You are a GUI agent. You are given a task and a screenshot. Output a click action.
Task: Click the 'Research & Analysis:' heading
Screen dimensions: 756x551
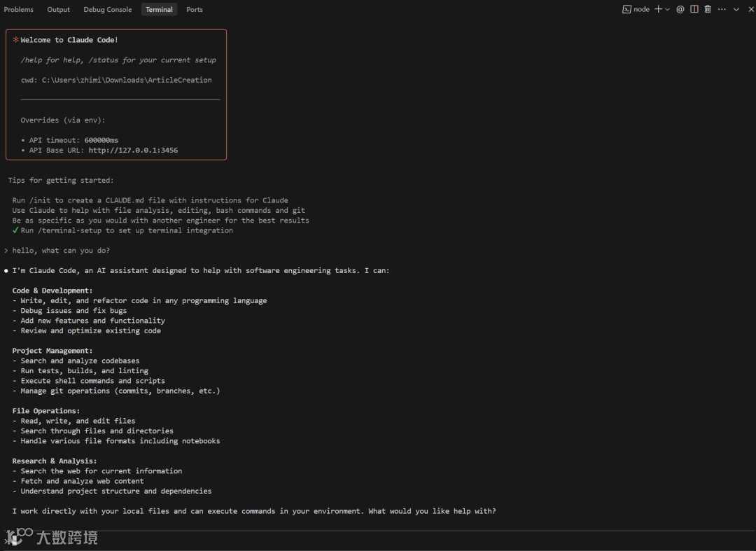[x=55, y=461]
